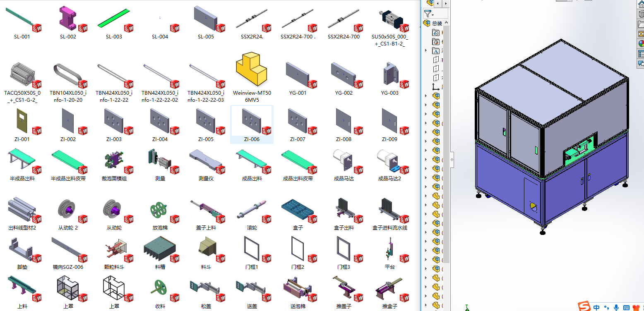Open the Appearances task pane tab
644x311 pixels.
tap(641, 44)
